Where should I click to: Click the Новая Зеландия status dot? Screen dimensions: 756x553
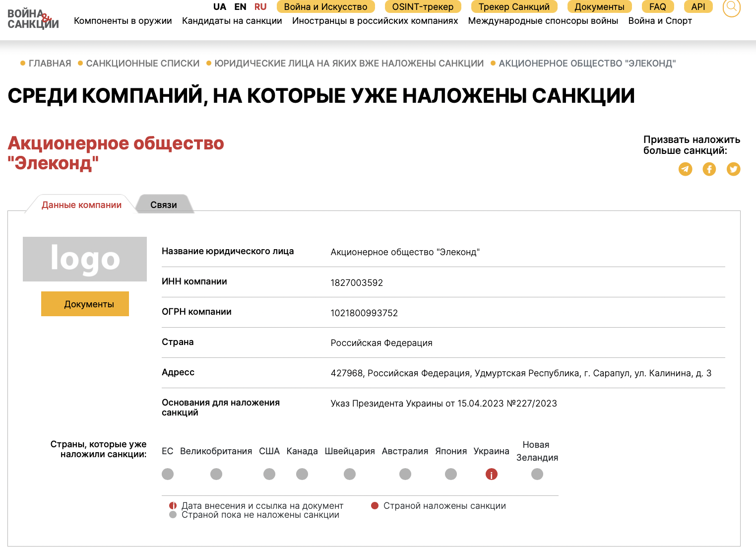pyautogui.click(x=537, y=474)
